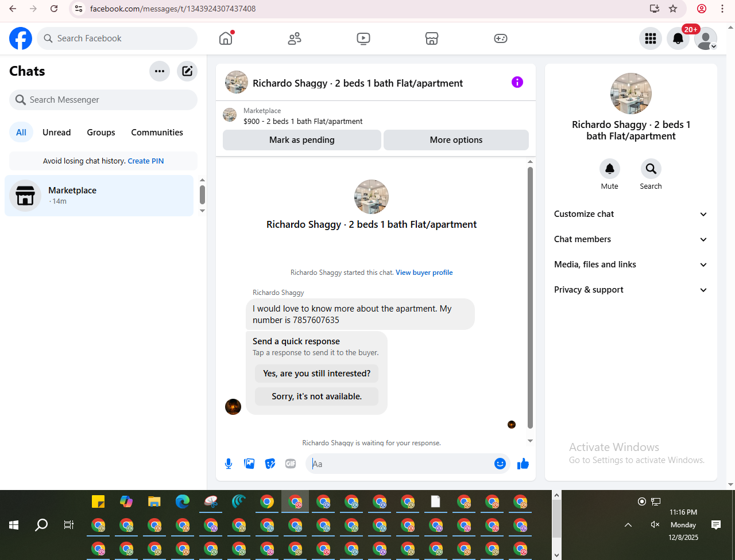Open File Explorer from the taskbar
Screen dimensions: 735x560
(154, 501)
